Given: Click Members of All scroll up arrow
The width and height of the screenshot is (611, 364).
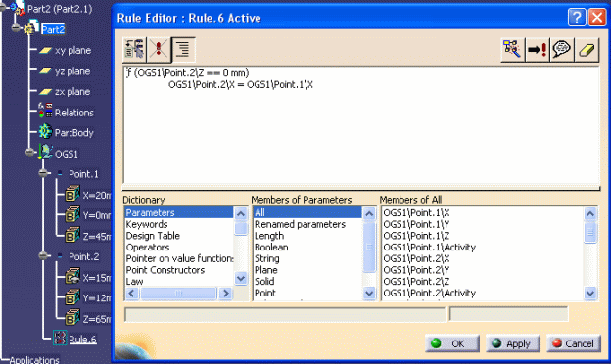Looking at the screenshot, I should click(x=590, y=213).
